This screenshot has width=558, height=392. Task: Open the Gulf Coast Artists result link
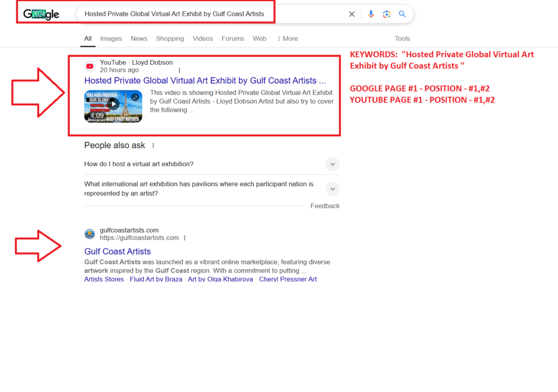click(117, 251)
